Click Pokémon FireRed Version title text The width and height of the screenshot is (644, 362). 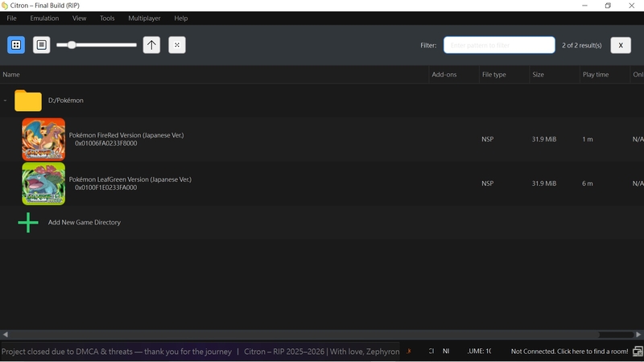coord(126,135)
